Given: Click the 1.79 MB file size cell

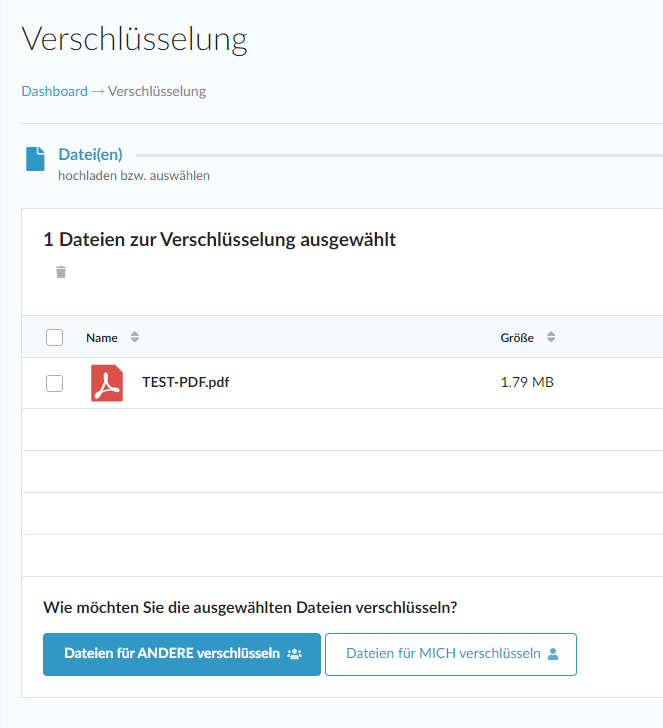Looking at the screenshot, I should (x=527, y=382).
